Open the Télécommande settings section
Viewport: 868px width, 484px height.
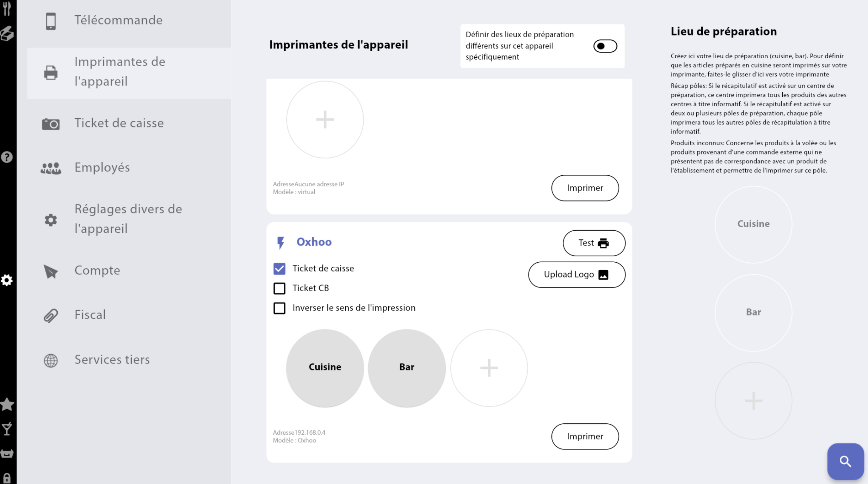(x=118, y=20)
